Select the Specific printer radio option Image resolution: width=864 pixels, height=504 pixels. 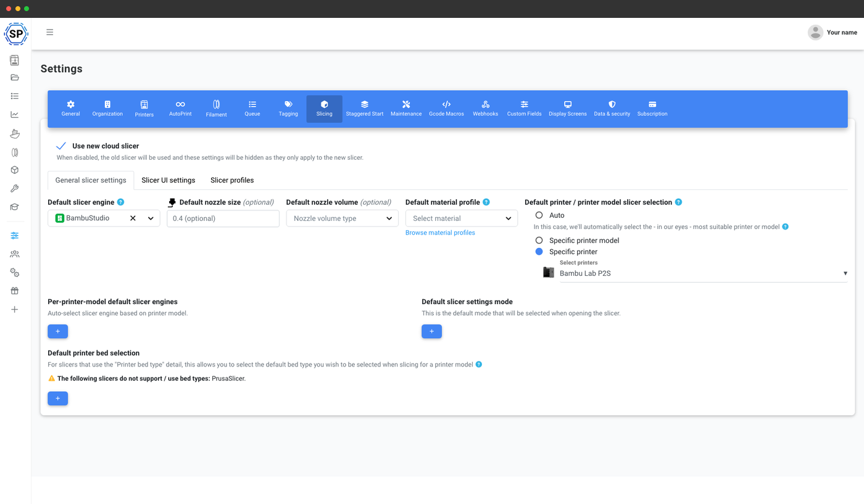[x=539, y=252]
